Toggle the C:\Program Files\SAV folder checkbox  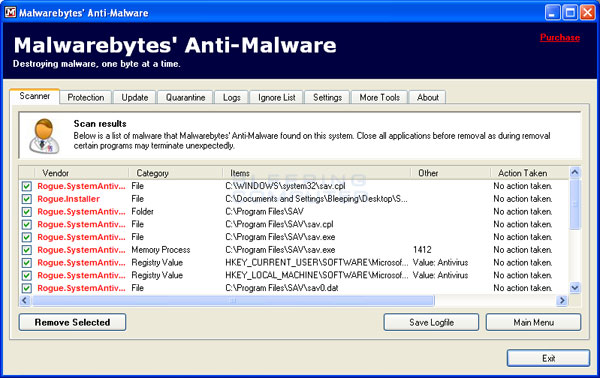[x=26, y=212]
